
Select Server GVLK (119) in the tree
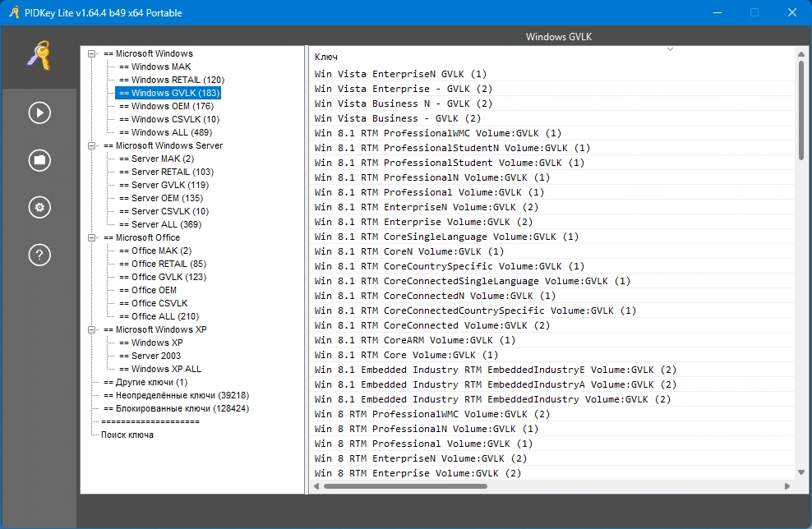tap(164, 186)
